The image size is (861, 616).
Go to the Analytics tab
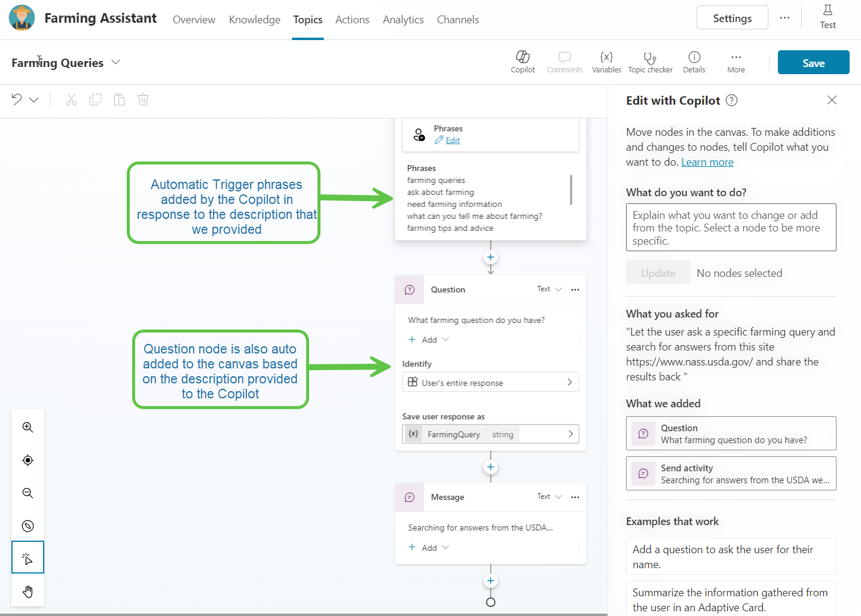(x=403, y=20)
